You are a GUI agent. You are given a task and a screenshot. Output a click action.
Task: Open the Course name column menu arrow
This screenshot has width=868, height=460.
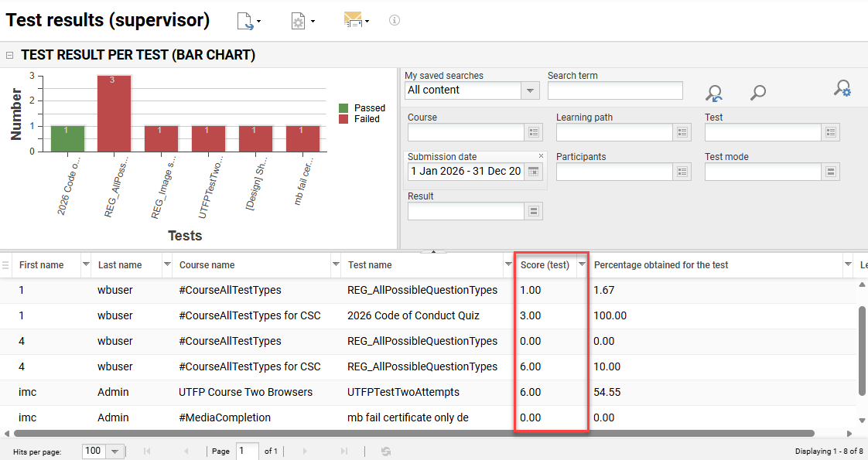(336, 265)
